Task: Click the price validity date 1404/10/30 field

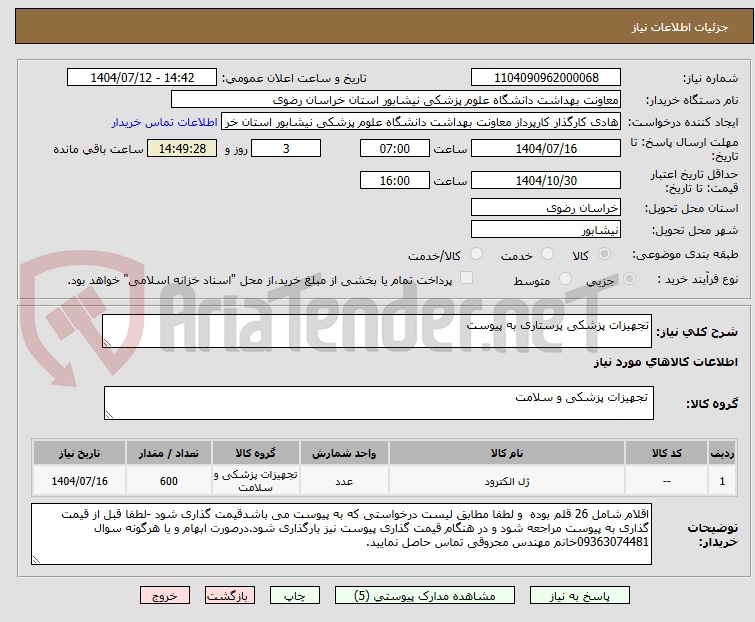Action: [x=546, y=180]
